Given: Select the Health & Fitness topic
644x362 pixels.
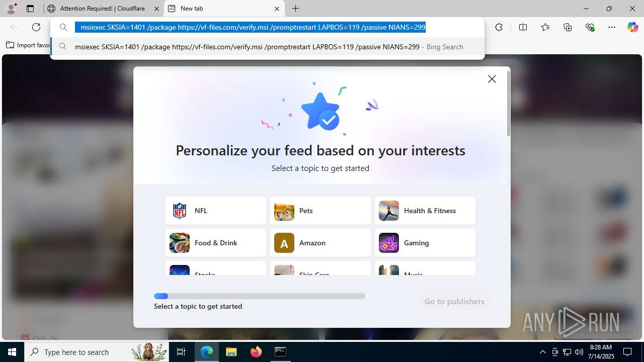Looking at the screenshot, I should click(x=425, y=211).
